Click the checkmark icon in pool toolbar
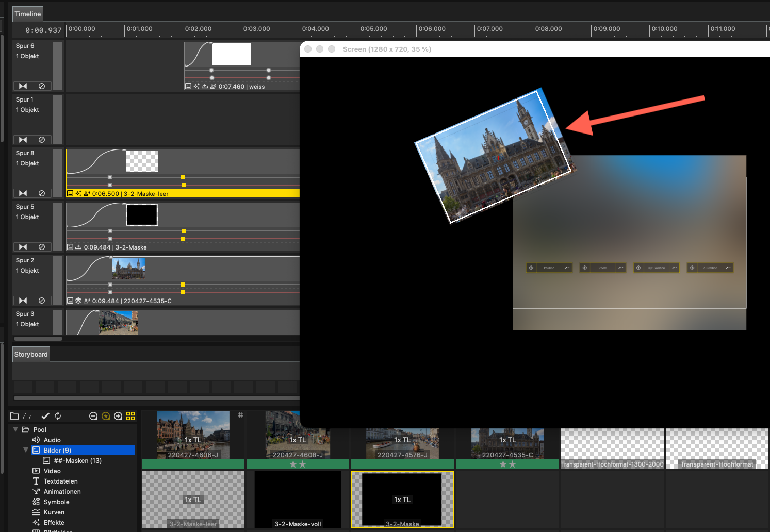770x532 pixels. [x=45, y=416]
